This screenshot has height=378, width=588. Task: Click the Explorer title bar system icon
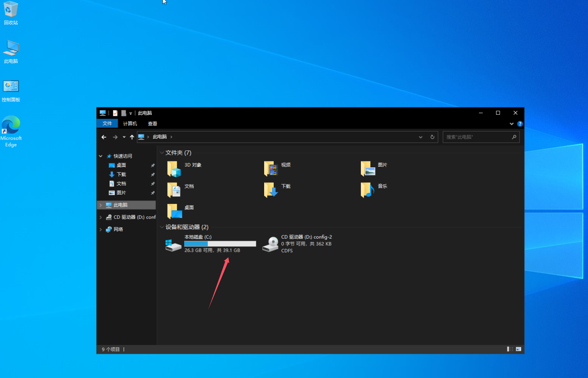(x=103, y=113)
